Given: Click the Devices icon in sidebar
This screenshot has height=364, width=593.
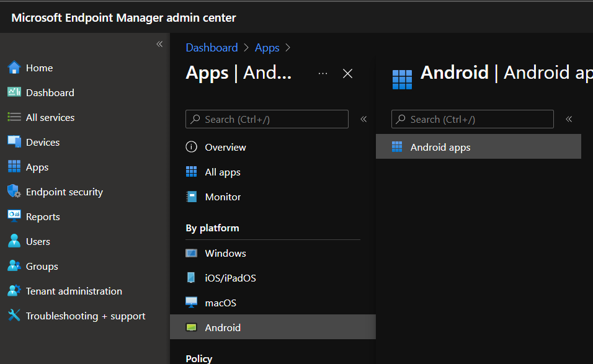Looking at the screenshot, I should 14,142.
